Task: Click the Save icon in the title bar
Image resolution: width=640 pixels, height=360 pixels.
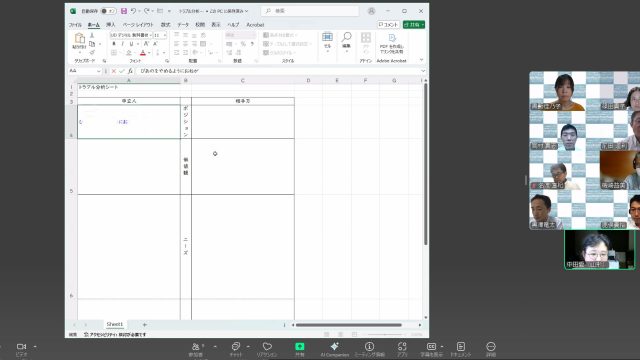Action: click(x=124, y=11)
